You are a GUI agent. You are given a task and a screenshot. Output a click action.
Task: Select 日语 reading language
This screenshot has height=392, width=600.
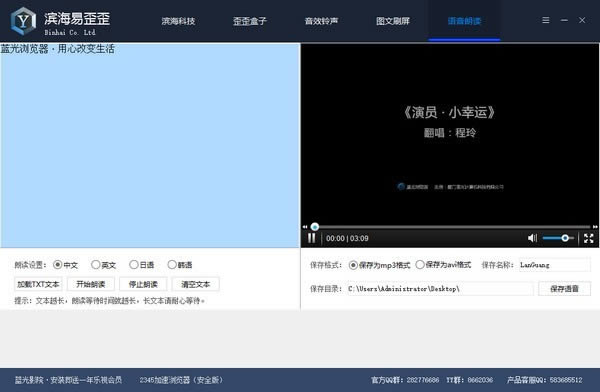coord(142,265)
